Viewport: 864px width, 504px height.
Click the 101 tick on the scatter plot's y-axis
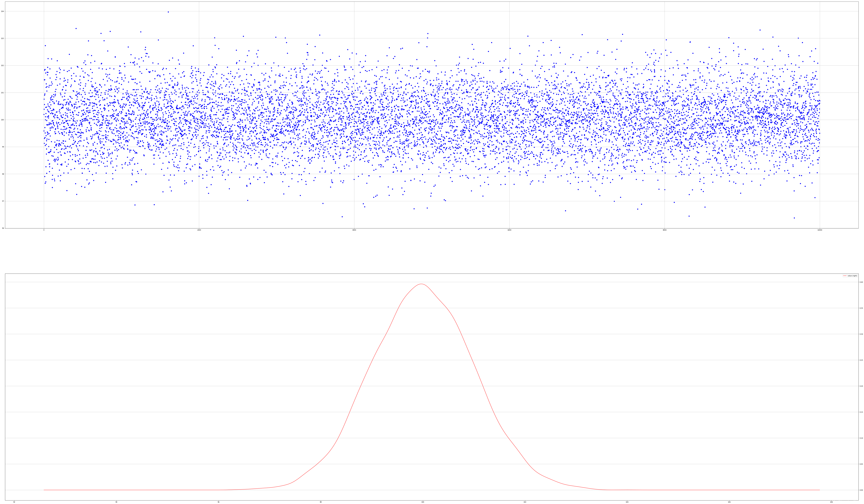2,93
